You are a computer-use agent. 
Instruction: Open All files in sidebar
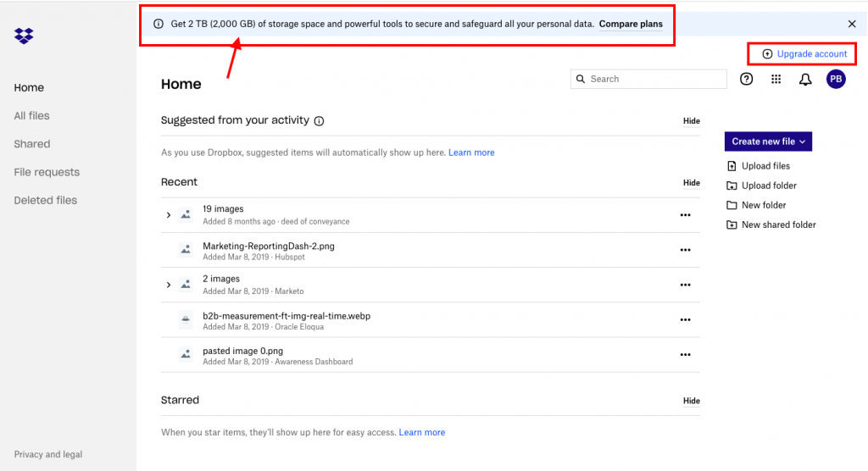pos(31,116)
